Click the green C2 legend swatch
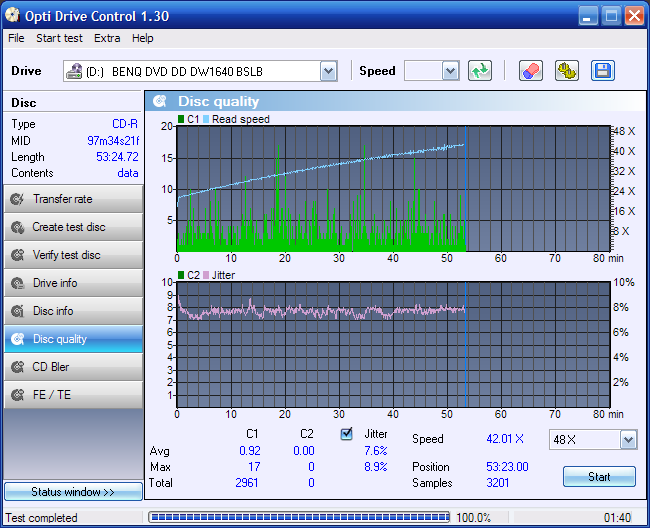 [x=181, y=275]
